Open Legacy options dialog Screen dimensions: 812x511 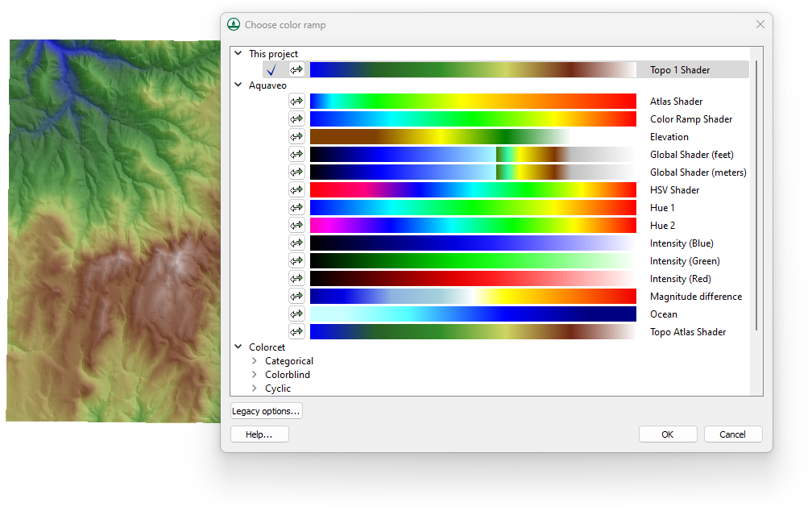click(266, 410)
